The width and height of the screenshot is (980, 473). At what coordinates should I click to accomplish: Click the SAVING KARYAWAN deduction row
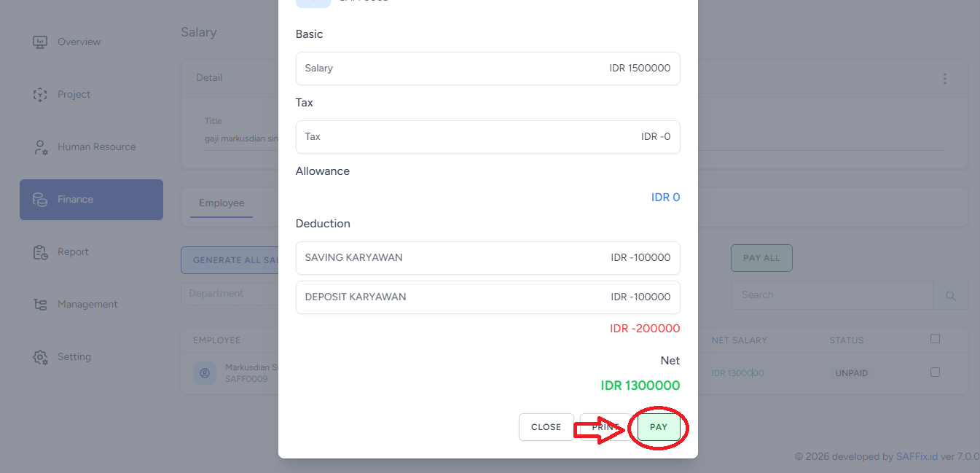tap(487, 258)
